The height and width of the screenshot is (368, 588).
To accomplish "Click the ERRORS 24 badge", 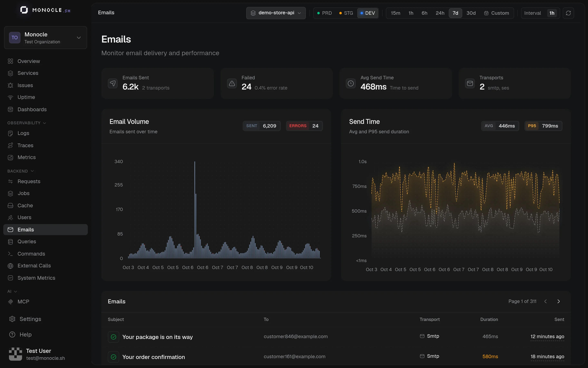I will pyautogui.click(x=304, y=126).
